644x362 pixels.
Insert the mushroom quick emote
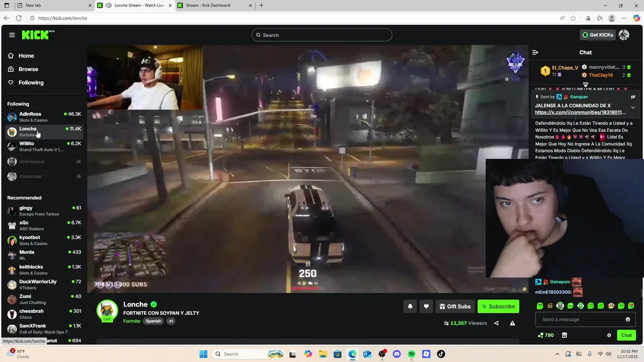pos(611,306)
